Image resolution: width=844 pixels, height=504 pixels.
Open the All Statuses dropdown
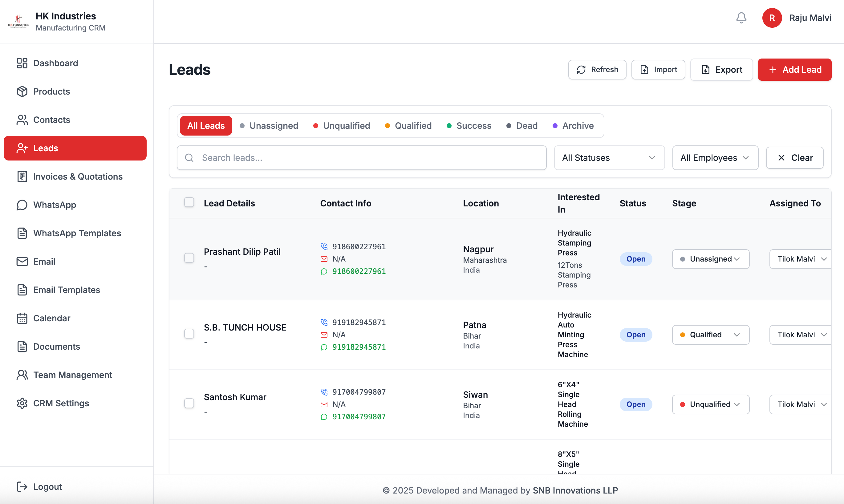pyautogui.click(x=609, y=158)
